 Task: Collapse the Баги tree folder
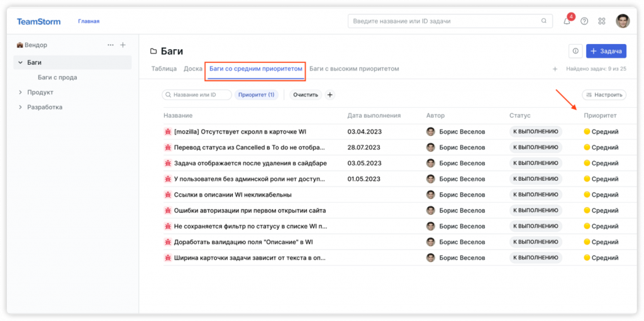pyautogui.click(x=20, y=62)
